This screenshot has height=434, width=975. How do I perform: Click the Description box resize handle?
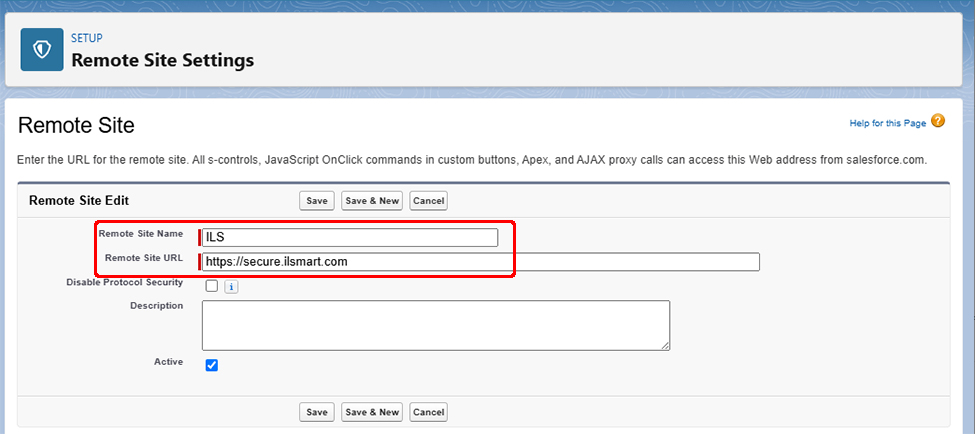click(665, 346)
